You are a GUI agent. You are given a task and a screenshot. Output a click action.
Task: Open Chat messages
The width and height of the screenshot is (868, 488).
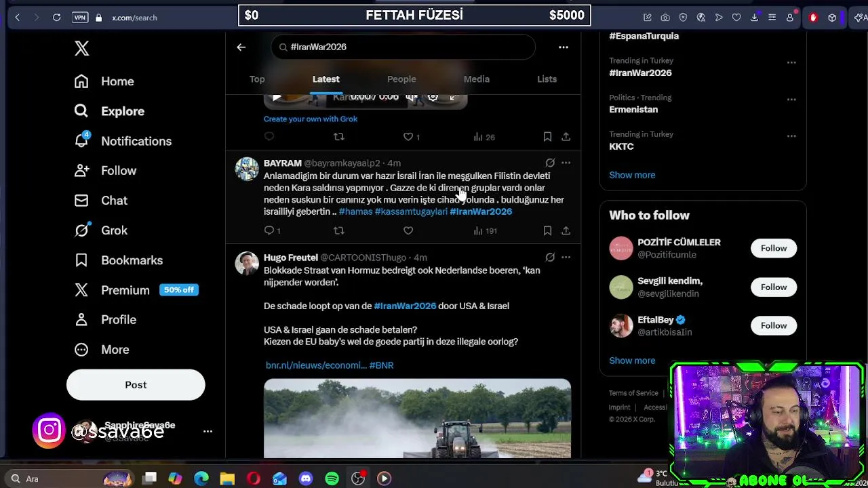[x=101, y=201]
